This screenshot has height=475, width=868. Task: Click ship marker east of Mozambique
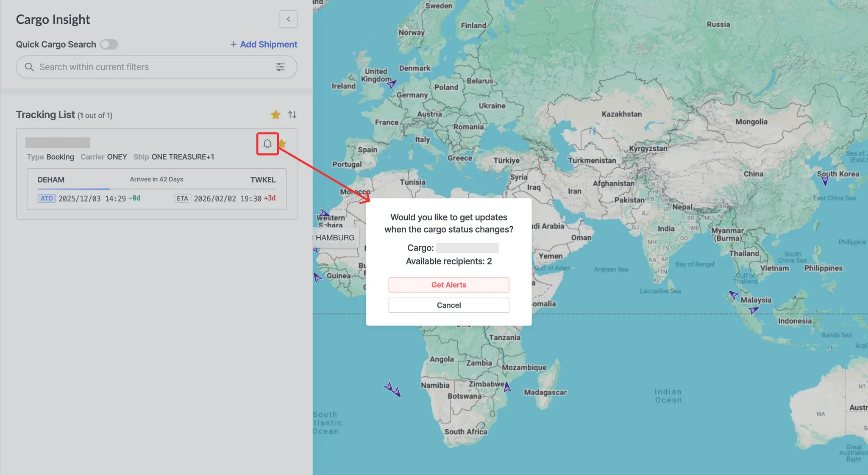[x=507, y=387]
